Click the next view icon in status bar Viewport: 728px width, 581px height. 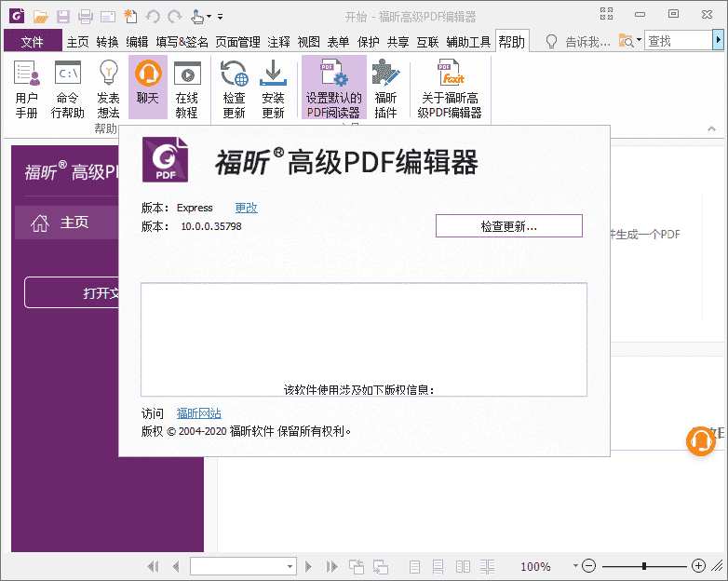(380, 566)
